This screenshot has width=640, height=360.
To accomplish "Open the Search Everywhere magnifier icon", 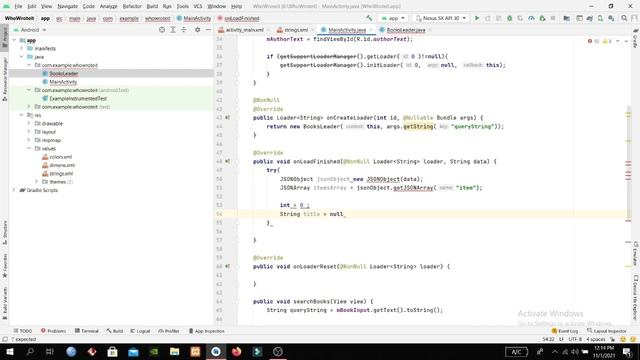I will click(624, 18).
